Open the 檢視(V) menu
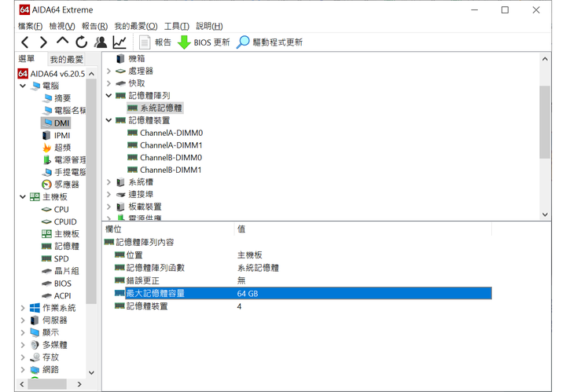The width and height of the screenshot is (566, 392). coord(62,26)
